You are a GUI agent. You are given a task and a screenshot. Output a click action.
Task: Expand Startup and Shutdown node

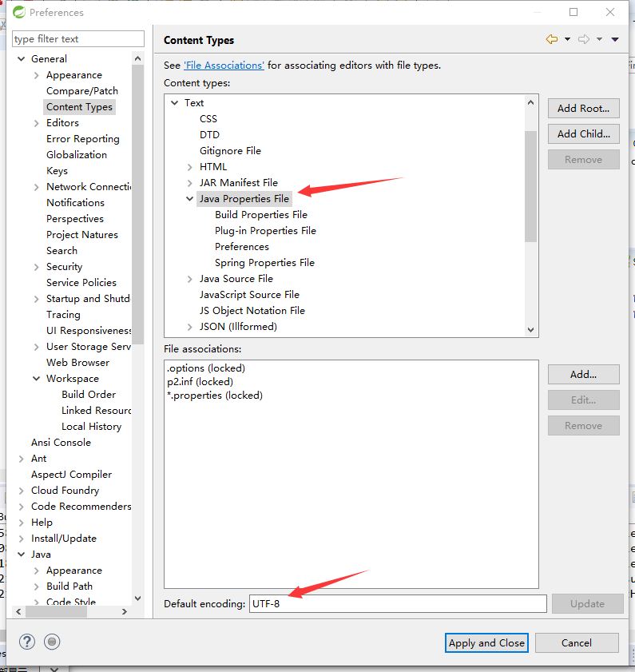pos(37,299)
